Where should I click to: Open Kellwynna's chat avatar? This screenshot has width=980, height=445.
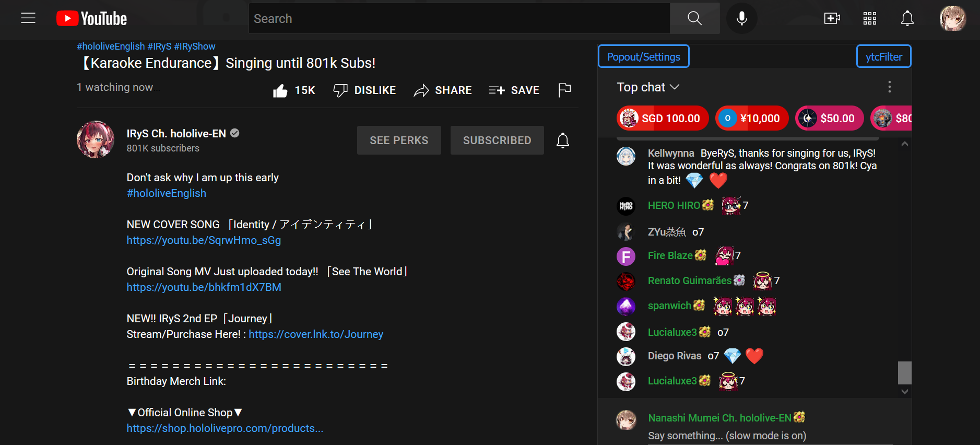coord(626,156)
